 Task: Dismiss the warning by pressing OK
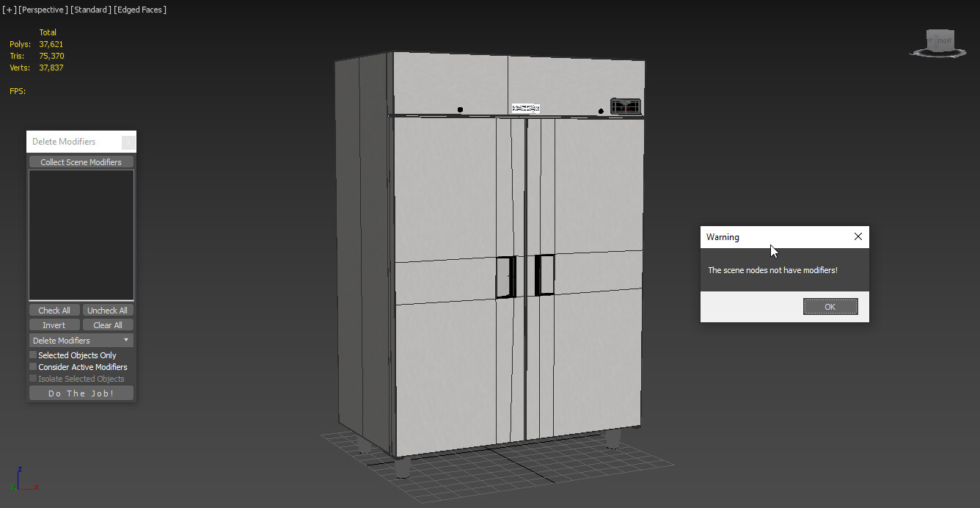point(830,306)
